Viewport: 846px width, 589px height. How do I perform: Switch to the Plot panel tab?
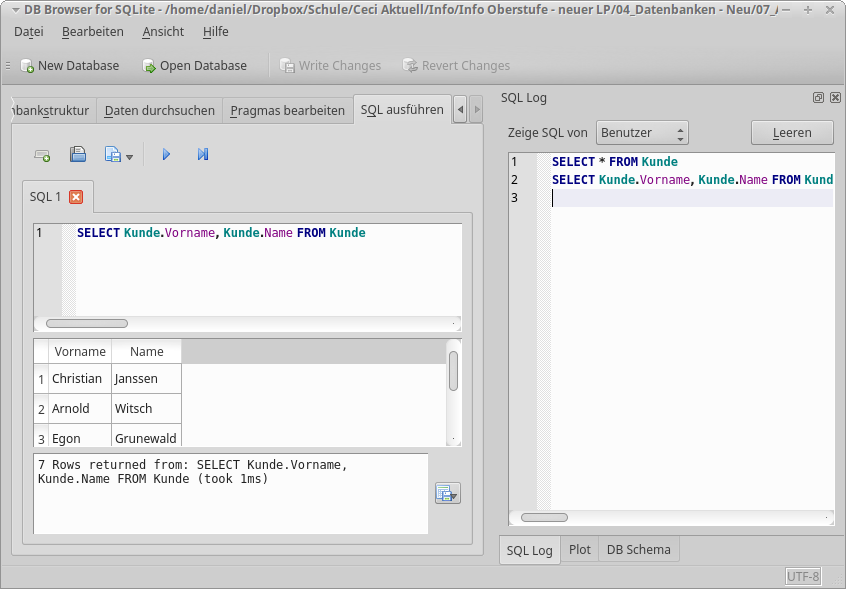pos(579,549)
